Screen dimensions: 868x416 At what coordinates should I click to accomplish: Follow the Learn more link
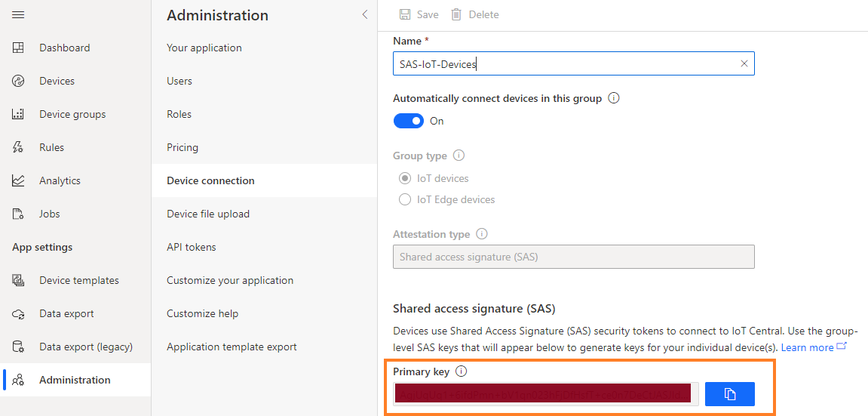pyautogui.click(x=807, y=347)
